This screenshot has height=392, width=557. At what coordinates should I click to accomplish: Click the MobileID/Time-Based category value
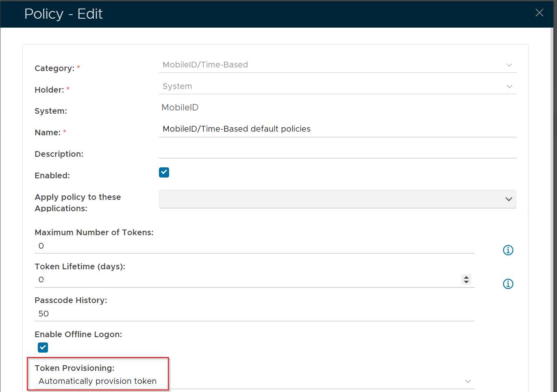205,65
